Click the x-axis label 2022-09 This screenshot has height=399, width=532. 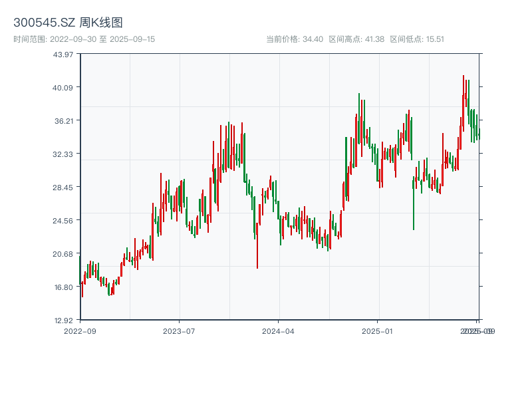(80, 331)
